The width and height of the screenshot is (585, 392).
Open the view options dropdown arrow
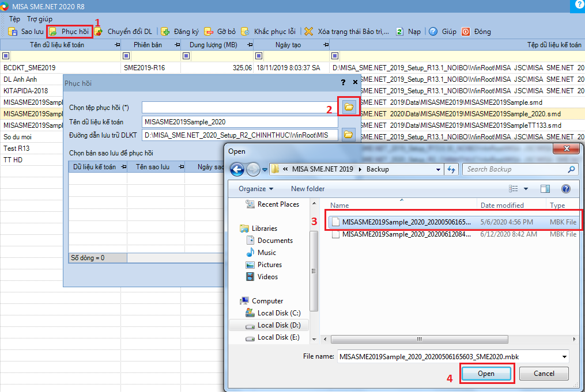[x=526, y=189]
